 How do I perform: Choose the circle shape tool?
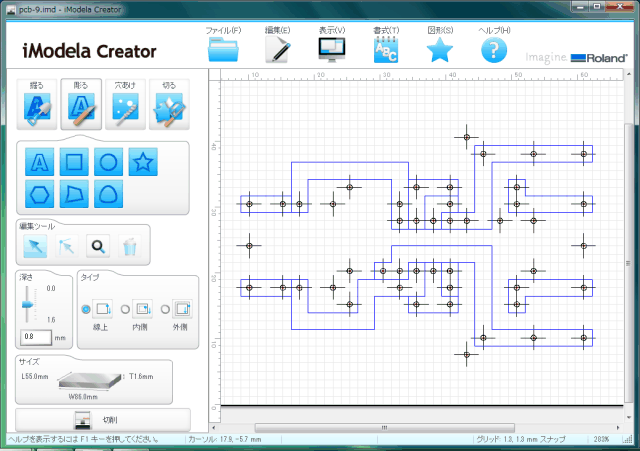(108, 162)
